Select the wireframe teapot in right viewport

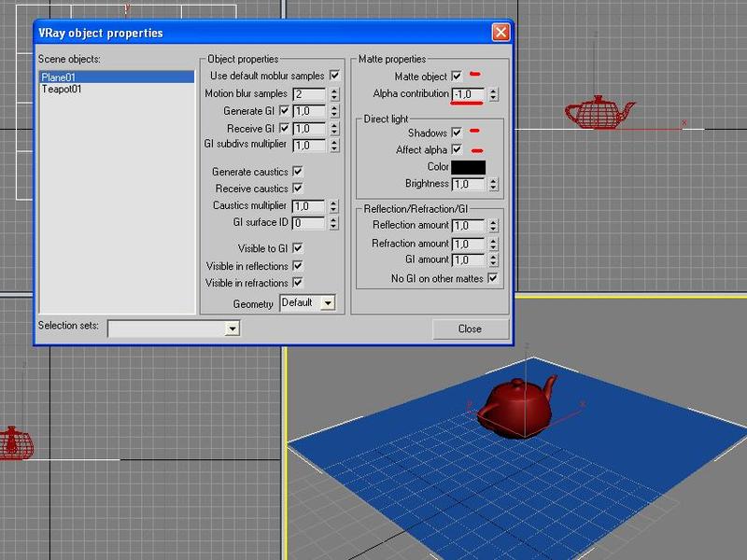pyautogui.click(x=599, y=112)
